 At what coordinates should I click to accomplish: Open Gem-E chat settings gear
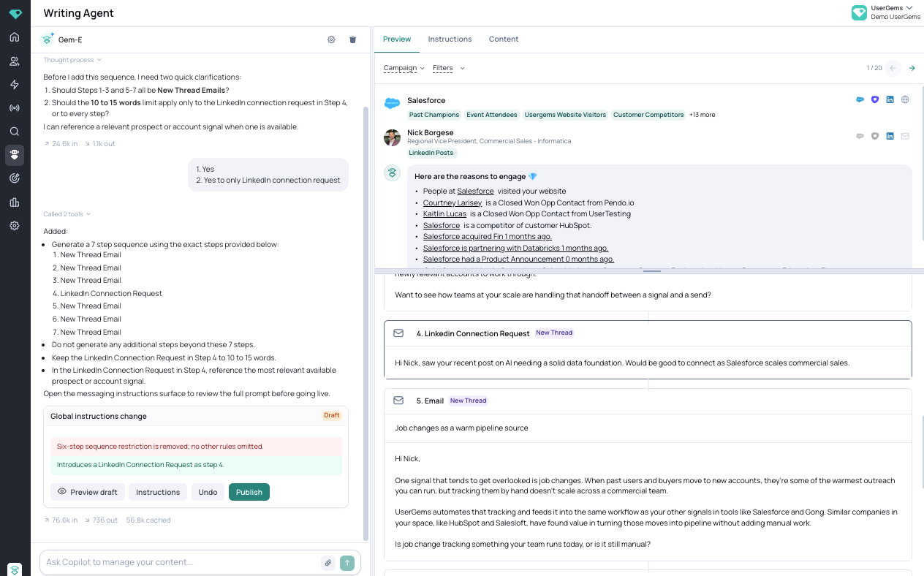[331, 39]
